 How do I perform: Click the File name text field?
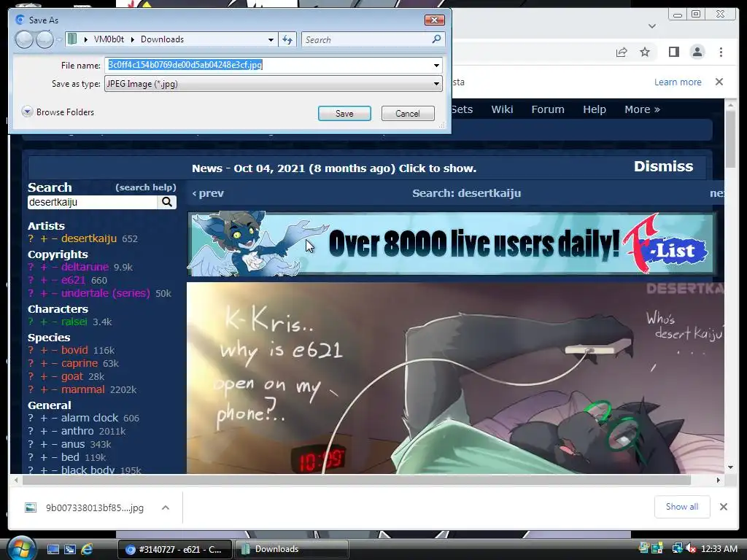point(268,65)
